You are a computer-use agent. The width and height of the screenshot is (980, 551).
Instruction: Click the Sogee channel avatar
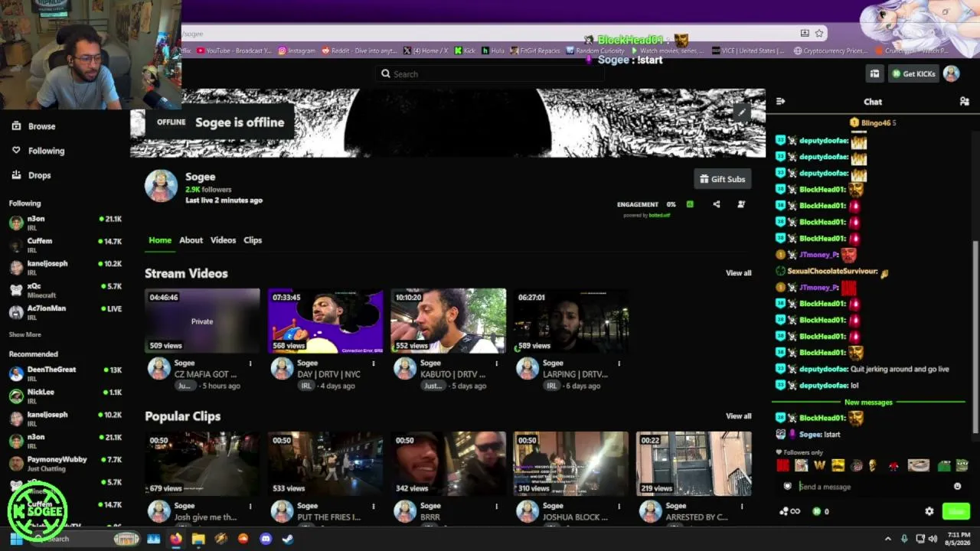[x=161, y=186]
